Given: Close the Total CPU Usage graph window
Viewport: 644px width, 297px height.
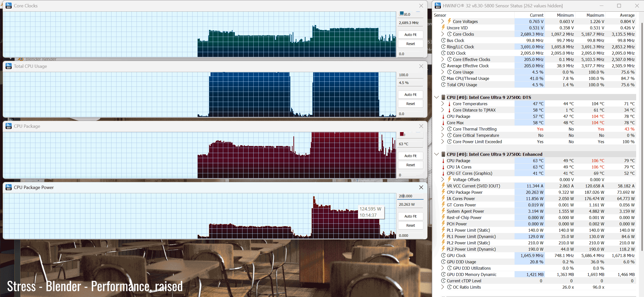Looking at the screenshot, I should [421, 66].
